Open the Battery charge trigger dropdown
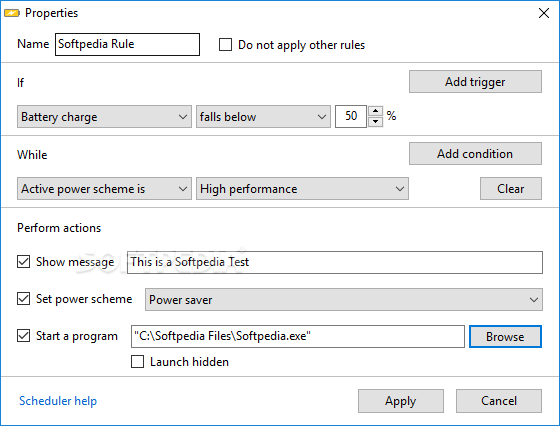 (x=104, y=116)
